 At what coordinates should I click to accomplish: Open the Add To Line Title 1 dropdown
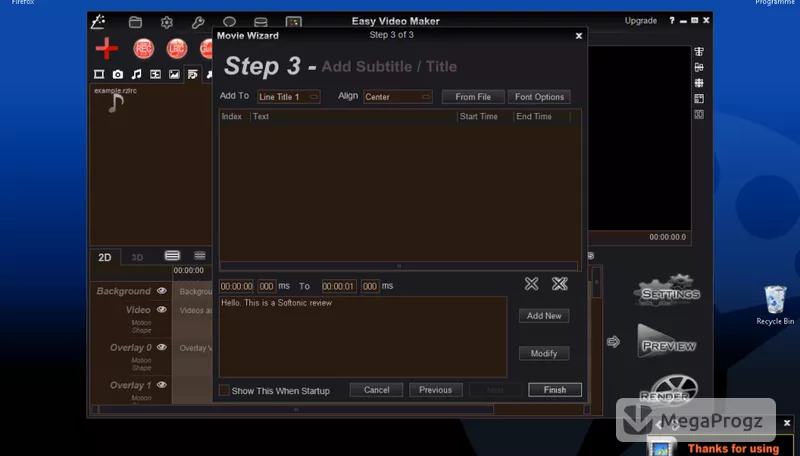(288, 96)
